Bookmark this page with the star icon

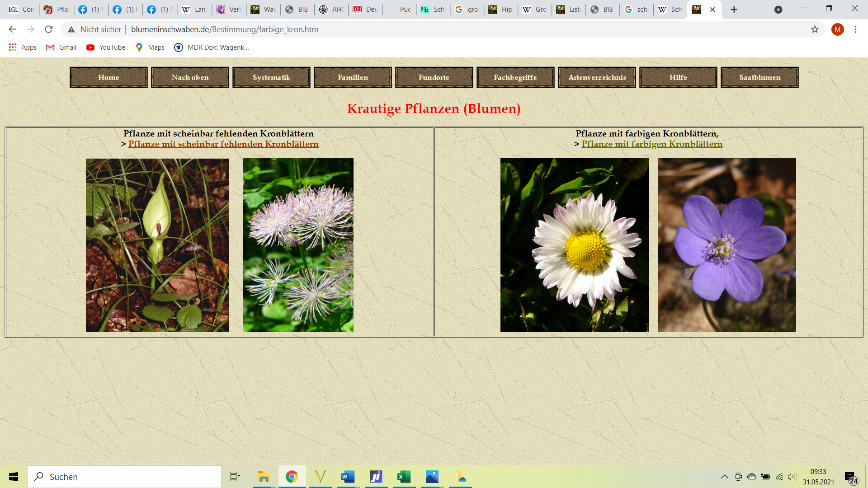point(815,29)
